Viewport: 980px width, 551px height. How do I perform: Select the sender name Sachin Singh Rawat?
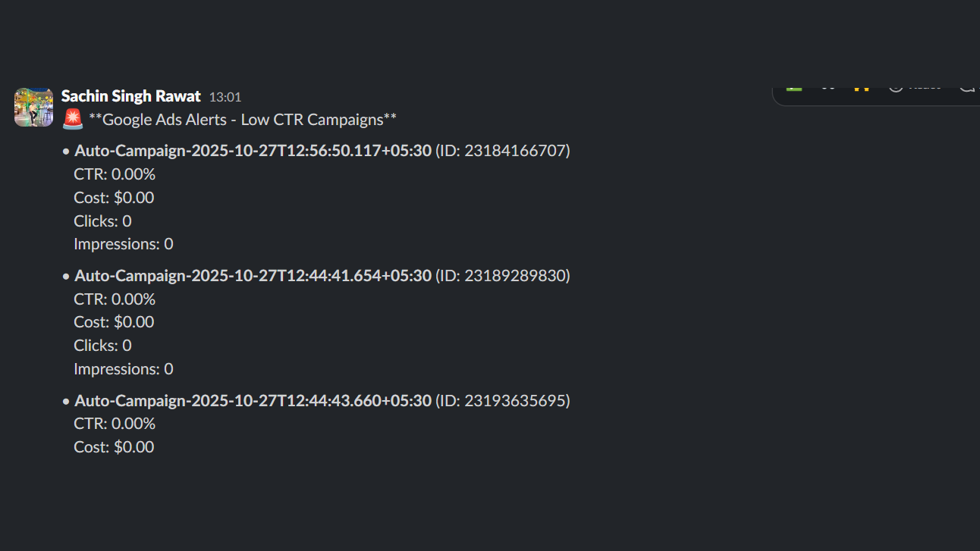tap(130, 95)
